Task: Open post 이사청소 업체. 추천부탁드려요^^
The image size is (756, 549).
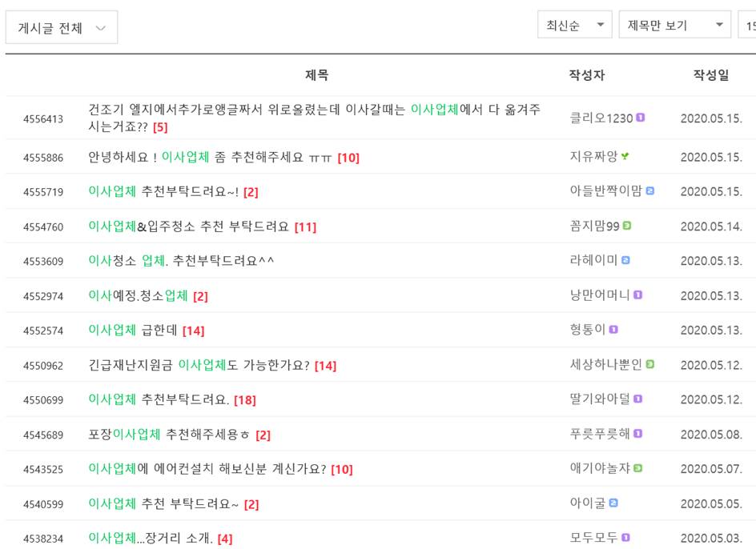Action: (181, 261)
